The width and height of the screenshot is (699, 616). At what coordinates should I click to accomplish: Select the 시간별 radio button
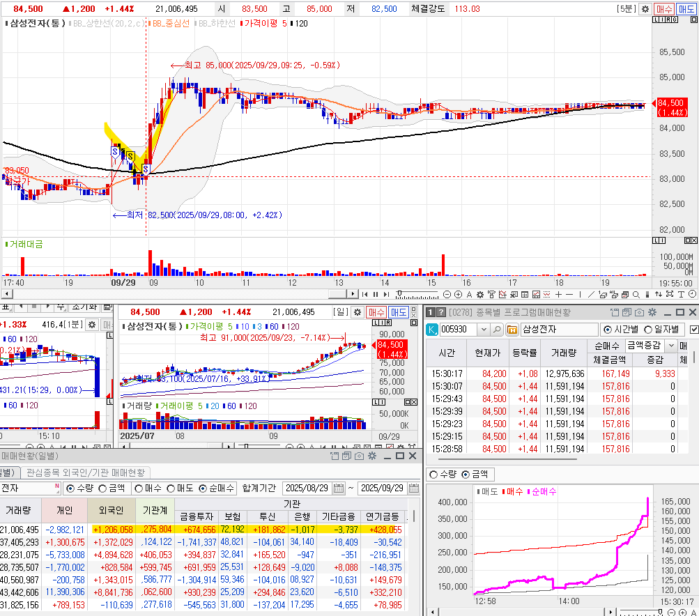(607, 330)
